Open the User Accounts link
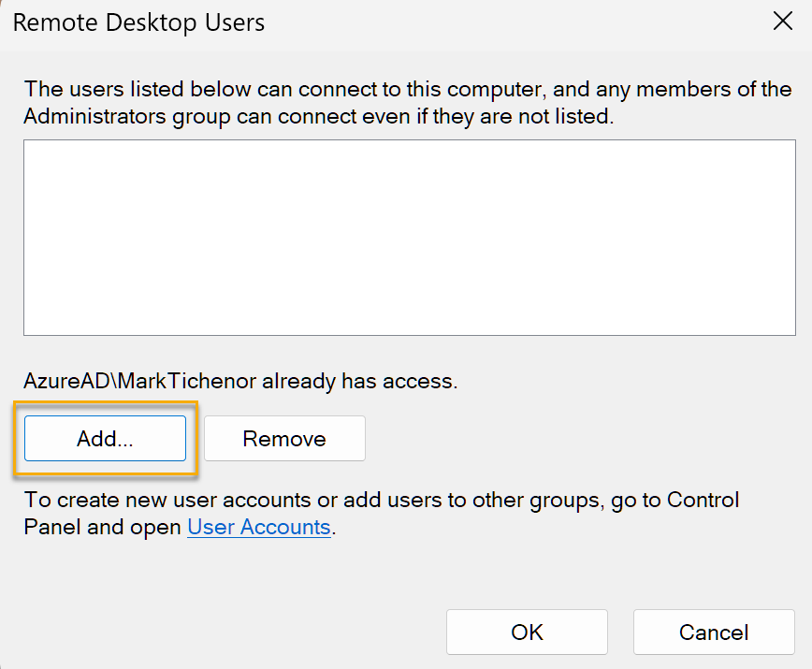 [x=259, y=527]
